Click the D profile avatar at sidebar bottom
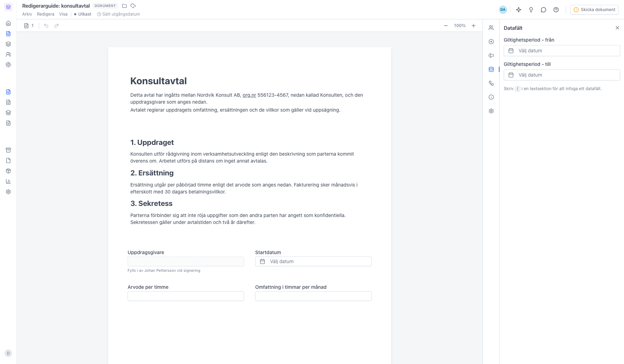624x364 pixels. (8, 353)
